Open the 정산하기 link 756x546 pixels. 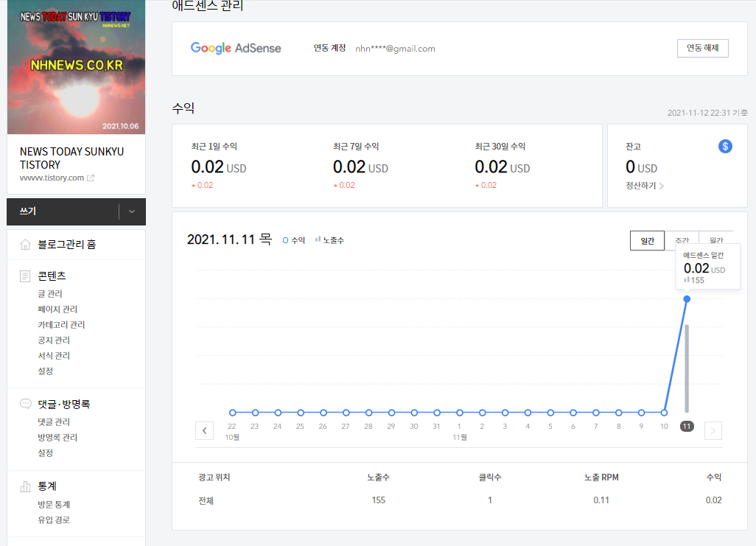point(645,186)
